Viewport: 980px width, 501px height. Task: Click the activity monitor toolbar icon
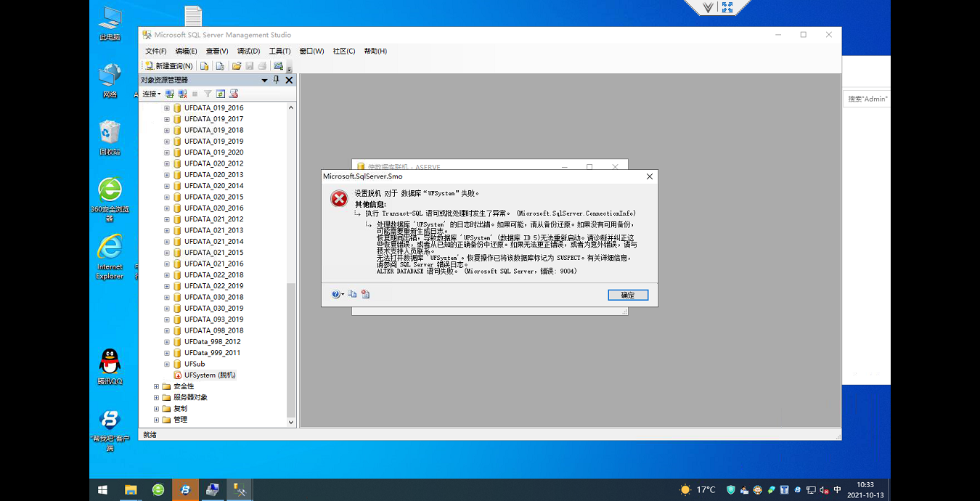279,66
